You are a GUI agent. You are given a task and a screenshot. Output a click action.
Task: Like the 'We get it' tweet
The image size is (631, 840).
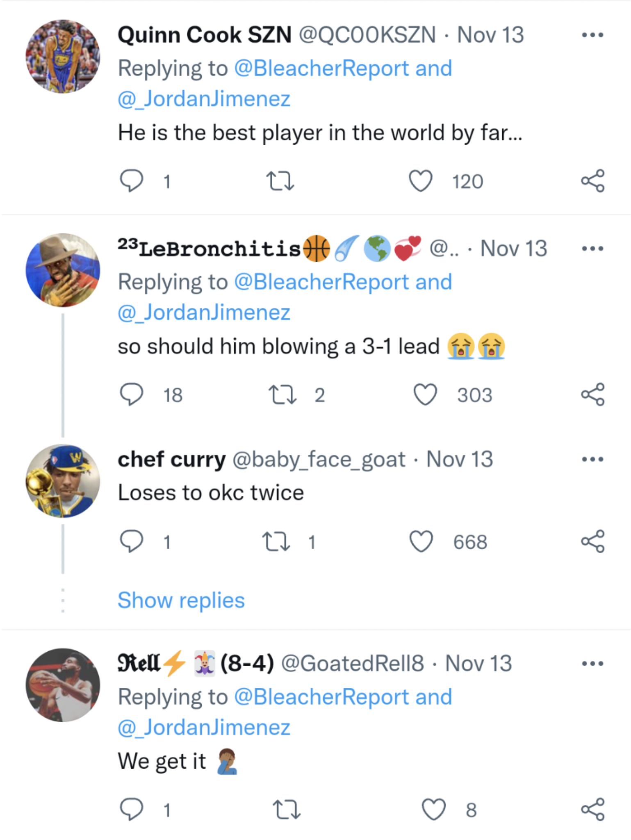(x=433, y=810)
